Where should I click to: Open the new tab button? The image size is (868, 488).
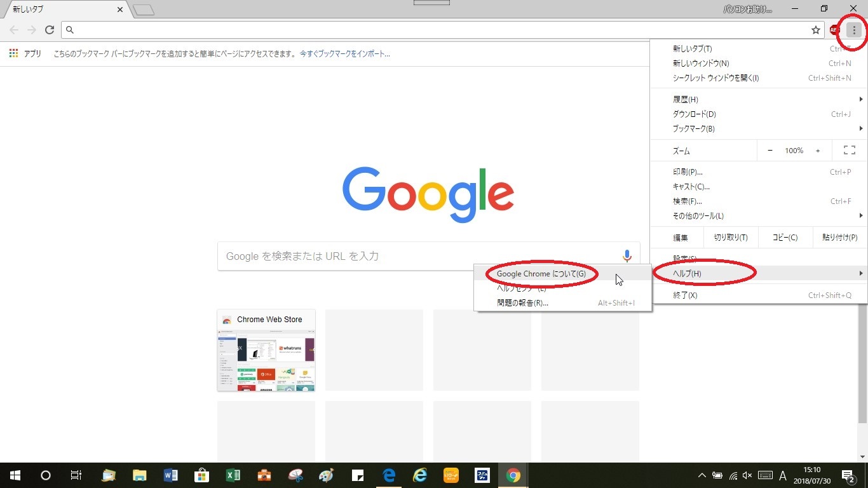(144, 10)
